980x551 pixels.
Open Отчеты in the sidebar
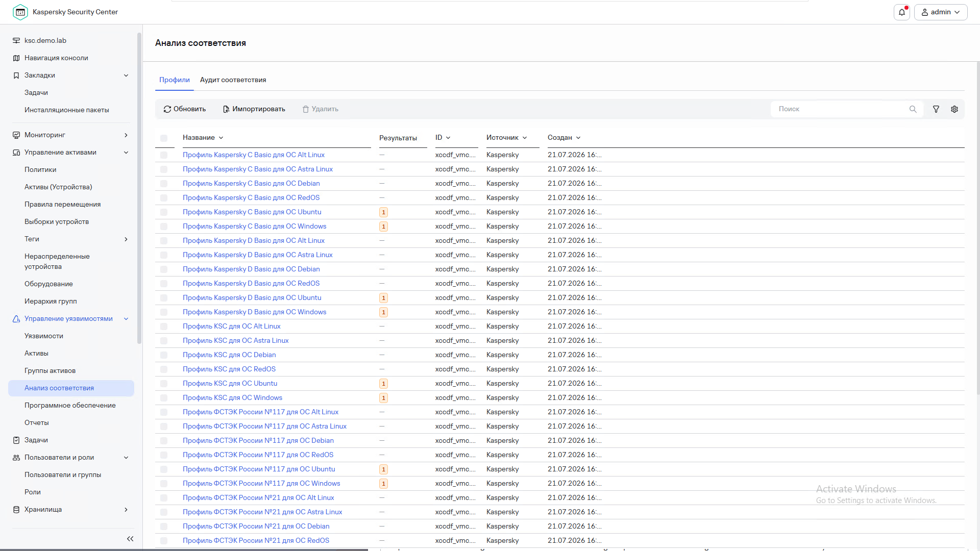coord(37,423)
